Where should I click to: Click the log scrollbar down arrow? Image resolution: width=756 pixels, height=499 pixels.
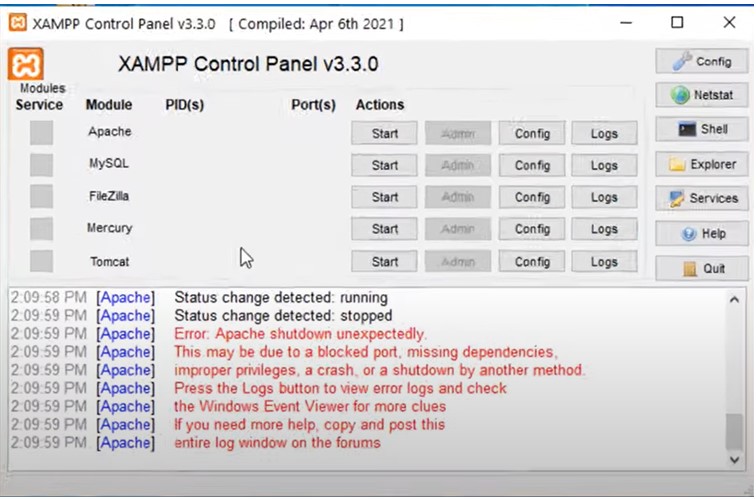click(734, 460)
